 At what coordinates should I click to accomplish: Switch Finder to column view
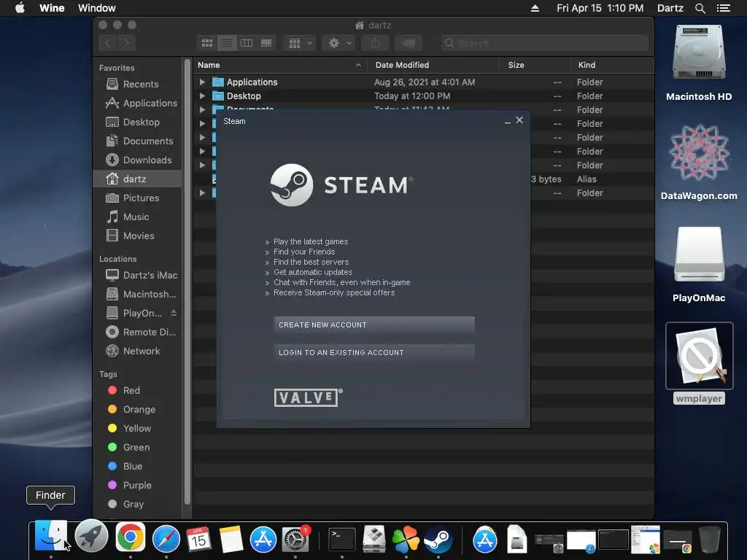point(247,43)
